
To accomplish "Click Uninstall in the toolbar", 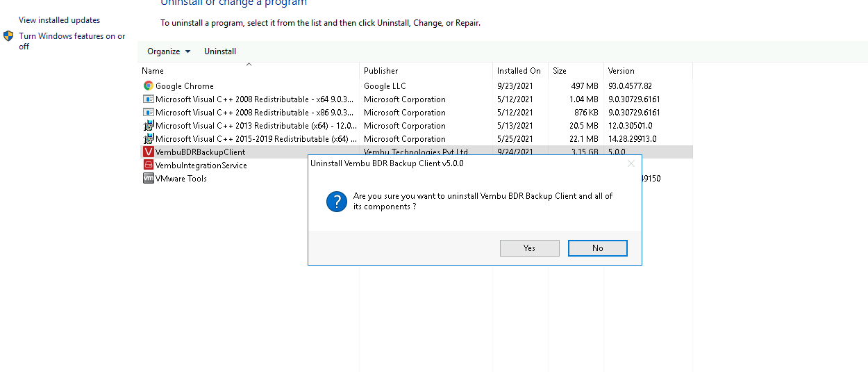I will point(220,51).
